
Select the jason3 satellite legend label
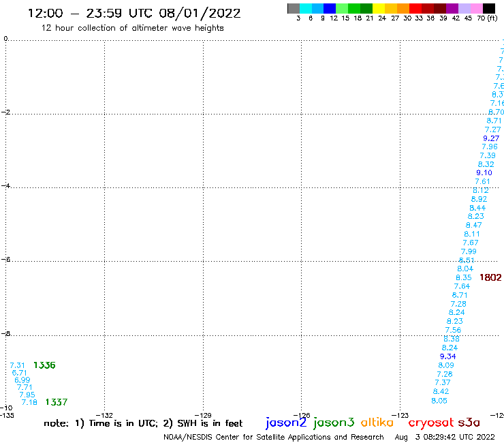[334, 423]
